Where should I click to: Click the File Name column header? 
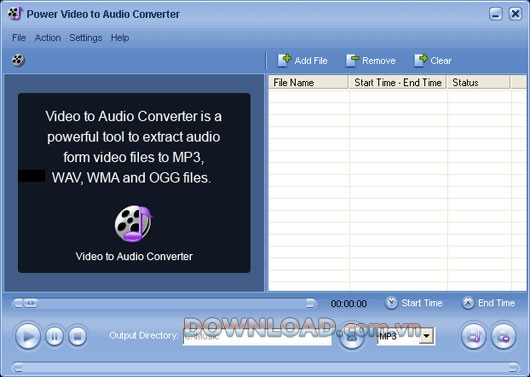pyautogui.click(x=309, y=82)
